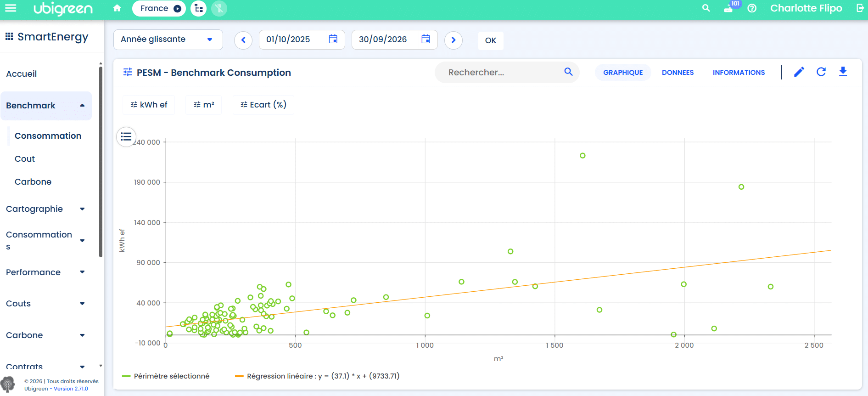The image size is (868, 396).
Task: Open the Version 2.71.0 link
Action: pos(71,389)
